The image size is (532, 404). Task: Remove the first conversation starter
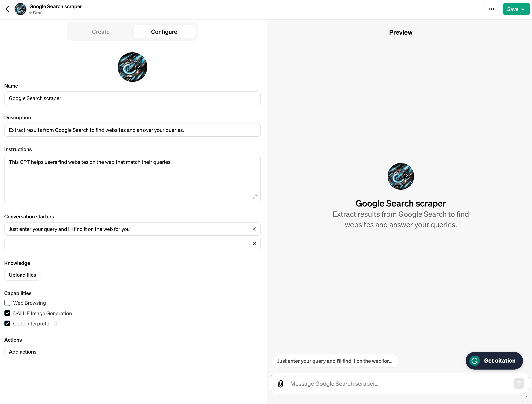pos(254,229)
